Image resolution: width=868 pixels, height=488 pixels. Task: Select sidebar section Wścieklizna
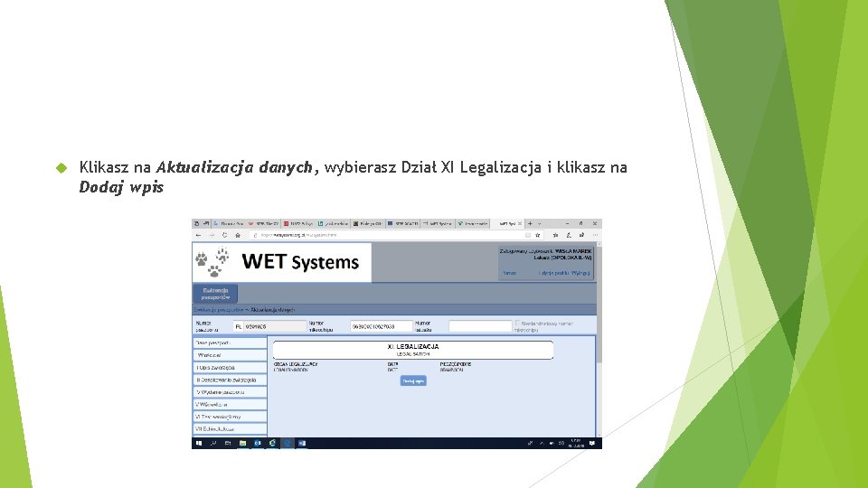point(230,405)
